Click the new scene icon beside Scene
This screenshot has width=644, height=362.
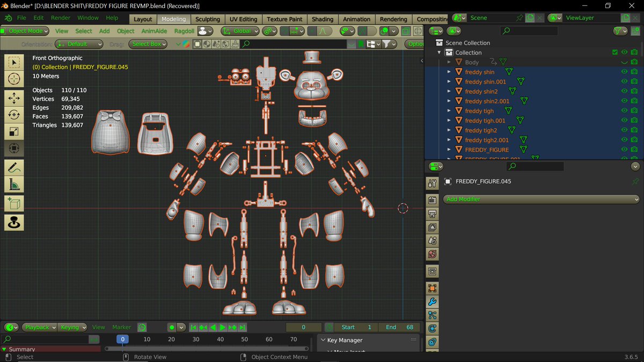click(530, 18)
